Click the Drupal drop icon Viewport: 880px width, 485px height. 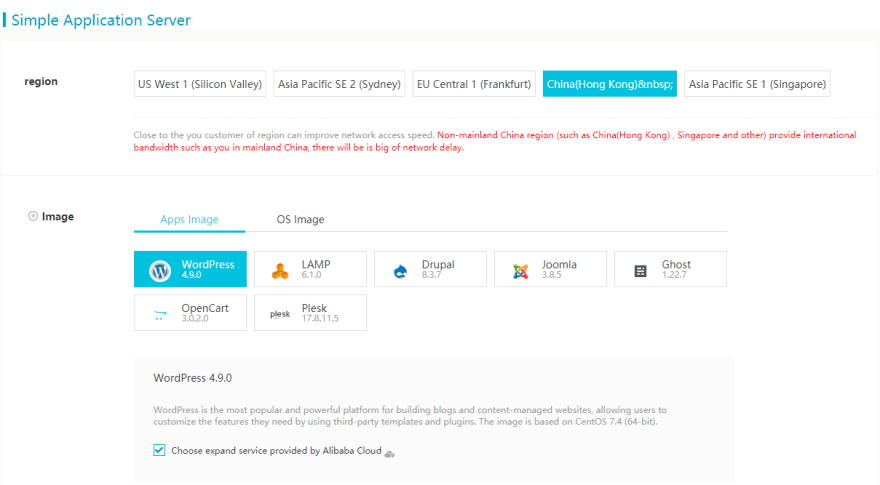click(x=401, y=271)
